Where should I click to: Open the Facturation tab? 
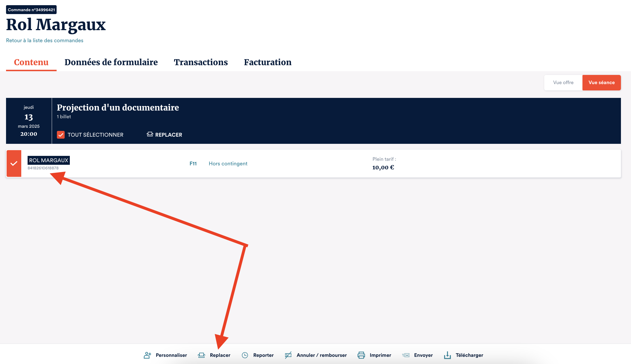268,62
